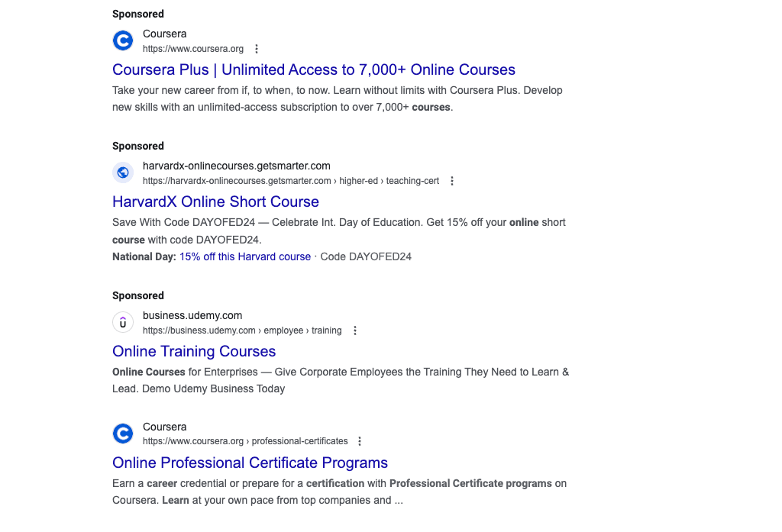
Task: Open the three-dot menu for the HarvardX result
Action: coord(452,181)
